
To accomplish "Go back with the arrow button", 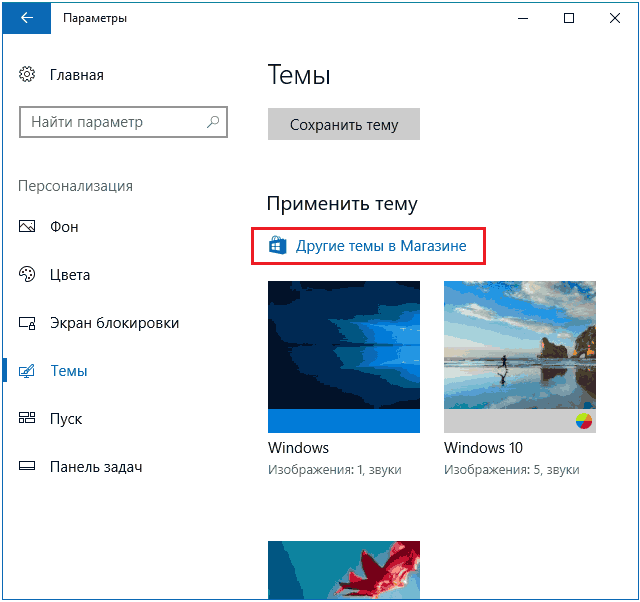I will click(27, 18).
